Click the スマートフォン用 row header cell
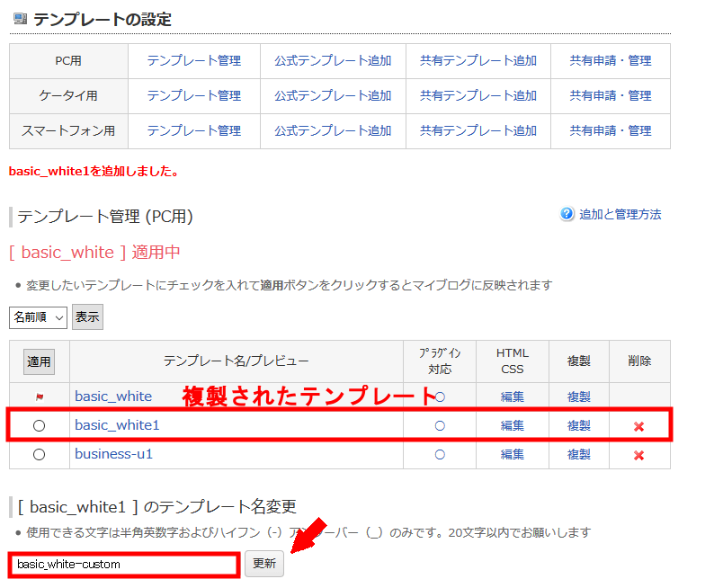Screen dimensions: 723x588 [68, 131]
